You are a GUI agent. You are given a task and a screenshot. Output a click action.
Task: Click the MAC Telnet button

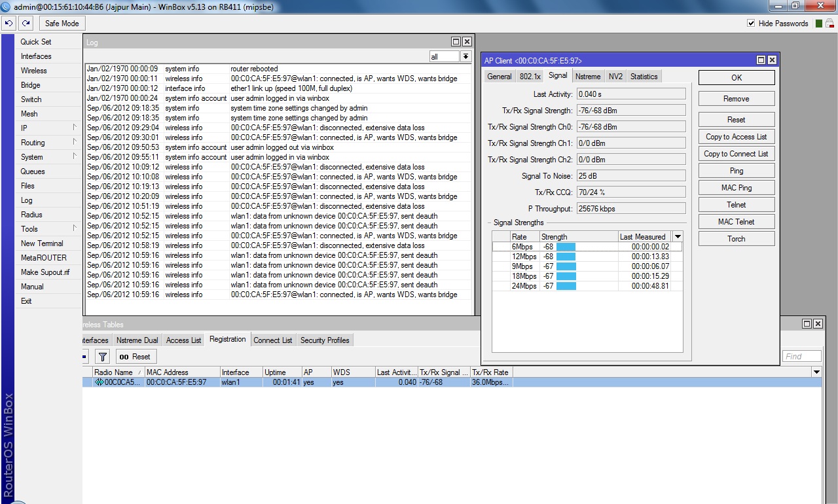[737, 222]
